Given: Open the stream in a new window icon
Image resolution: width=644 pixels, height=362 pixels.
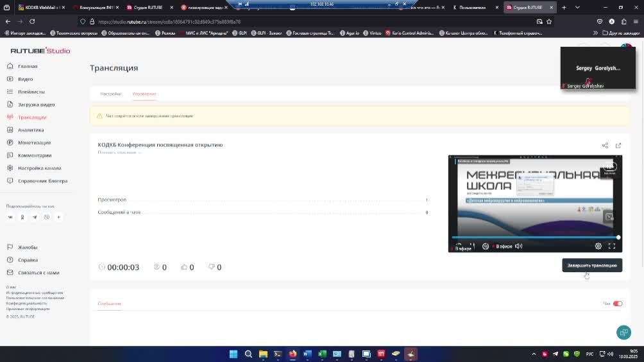Looking at the screenshot, I should 618,146.
